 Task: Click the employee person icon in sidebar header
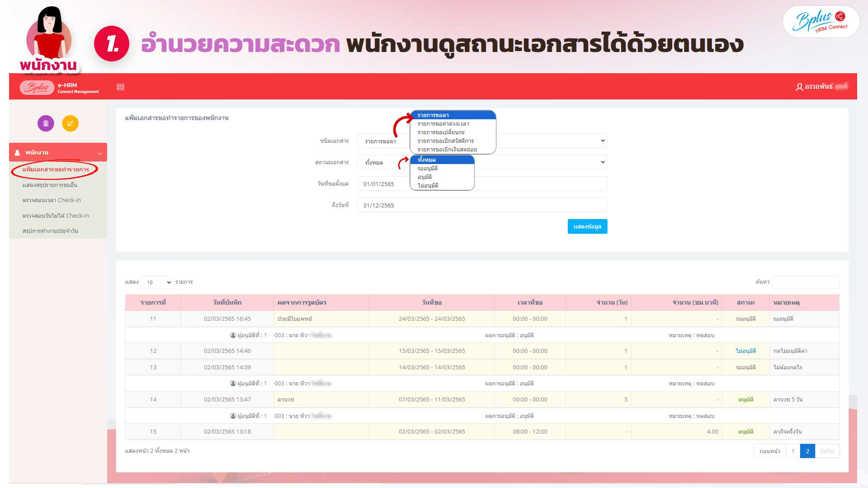pos(17,153)
